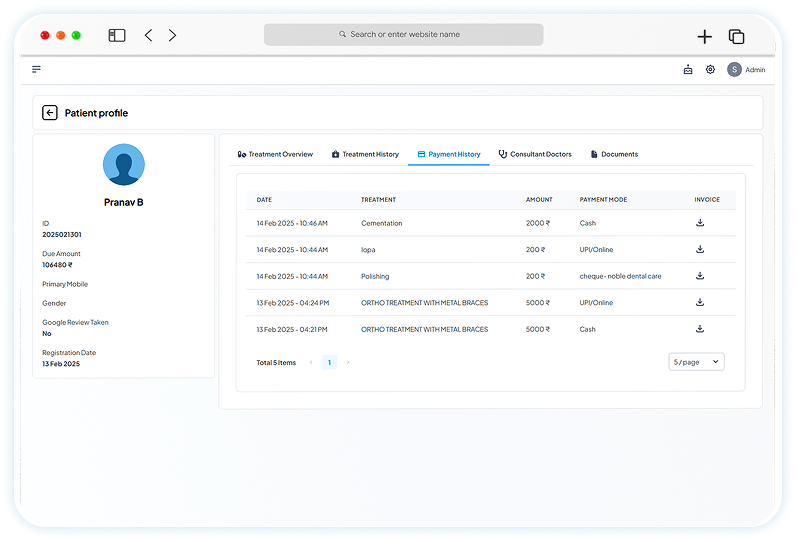Download invoice for Cementation payment
Viewport: 796px width, 541px height.
700,223
